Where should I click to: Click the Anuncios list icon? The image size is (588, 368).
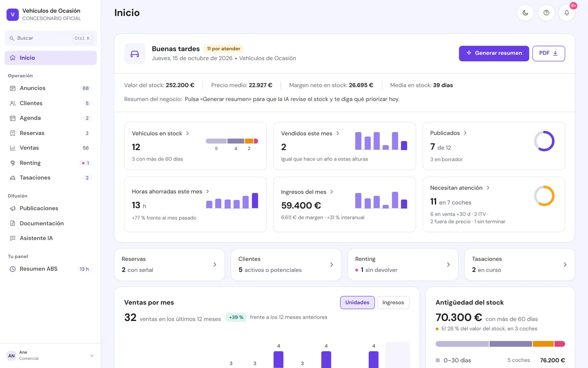[12, 88]
